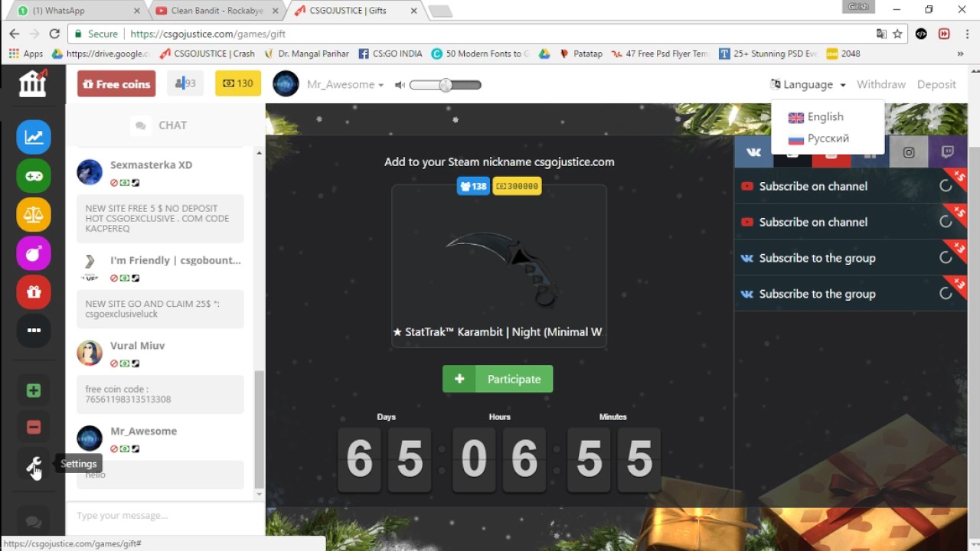Show more games via three-dots icon
The width and height of the screenshot is (980, 551).
[34, 331]
